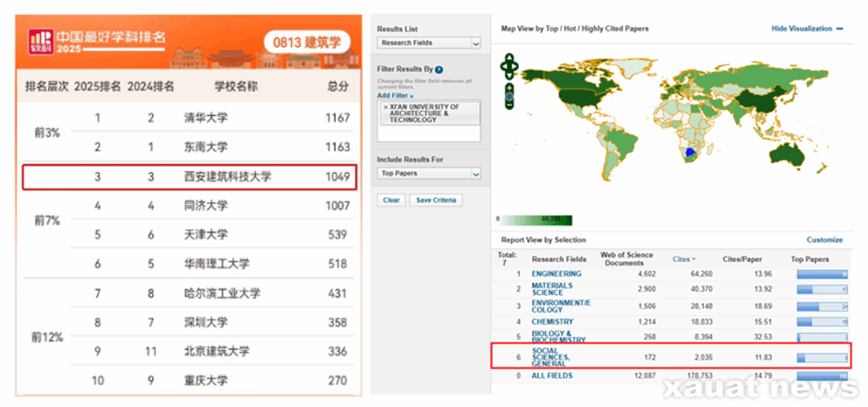The height and width of the screenshot is (407, 868).
Task: Click the Top Papers bar for Engineering
Action: [x=821, y=274]
